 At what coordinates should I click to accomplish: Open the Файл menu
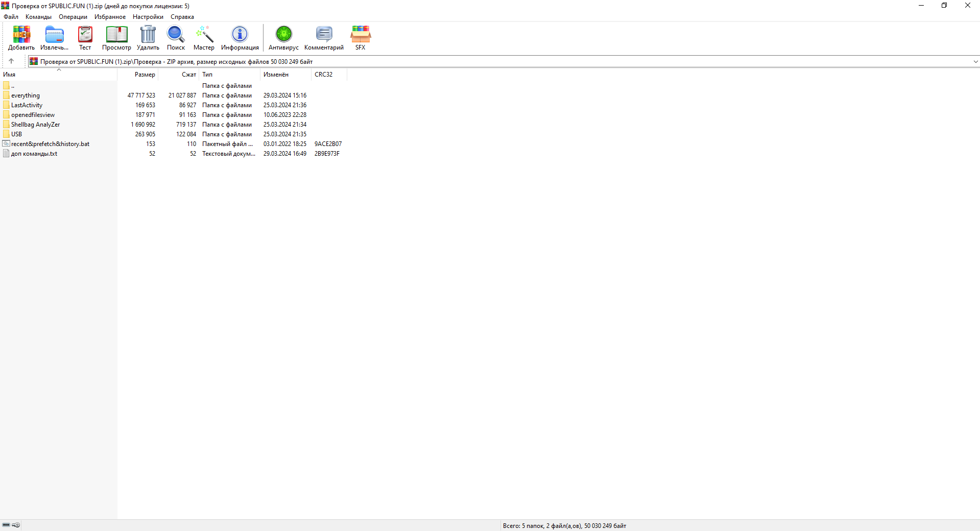click(x=11, y=17)
